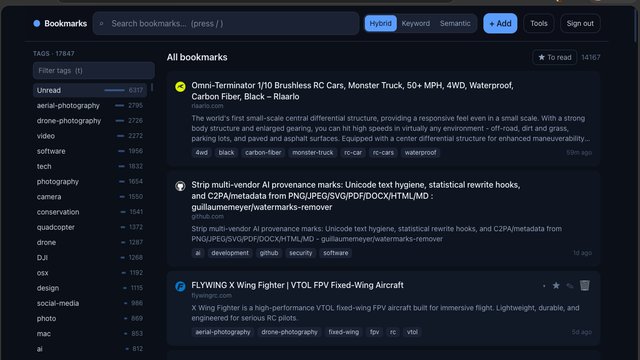Click the waterproof tag chip
Screen dimensions: 640x360
(x=420, y=153)
